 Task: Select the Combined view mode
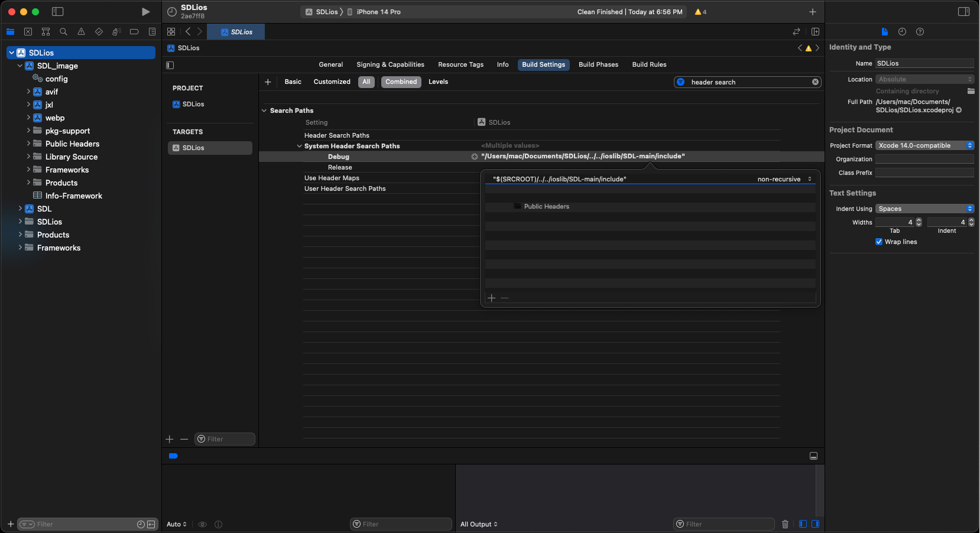(401, 82)
